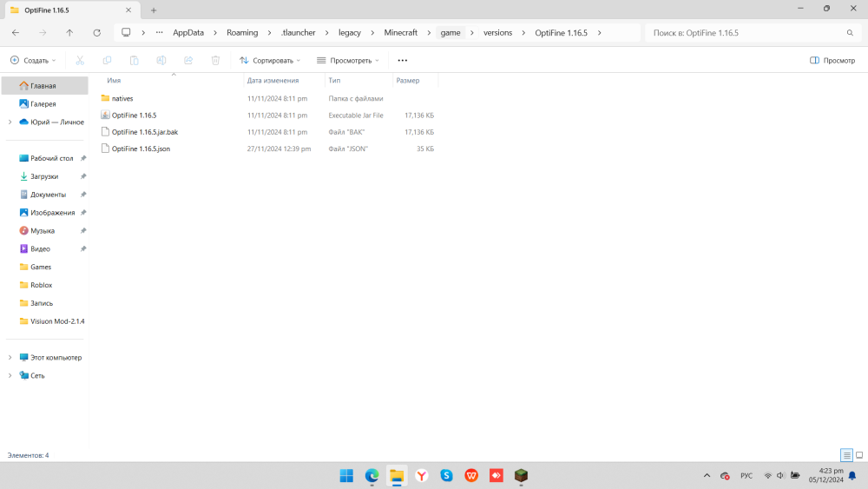
Task: Expand Этот компьютер tree node
Action: coord(10,358)
